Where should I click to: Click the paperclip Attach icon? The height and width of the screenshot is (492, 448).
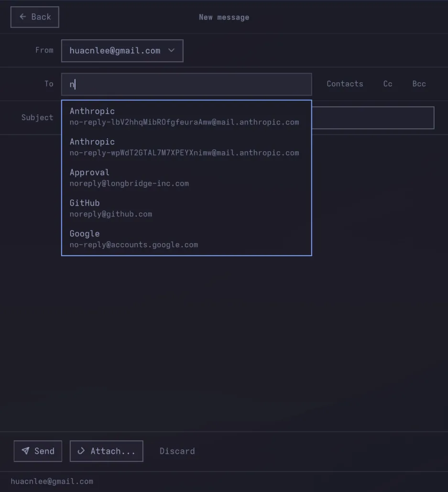pos(81,451)
